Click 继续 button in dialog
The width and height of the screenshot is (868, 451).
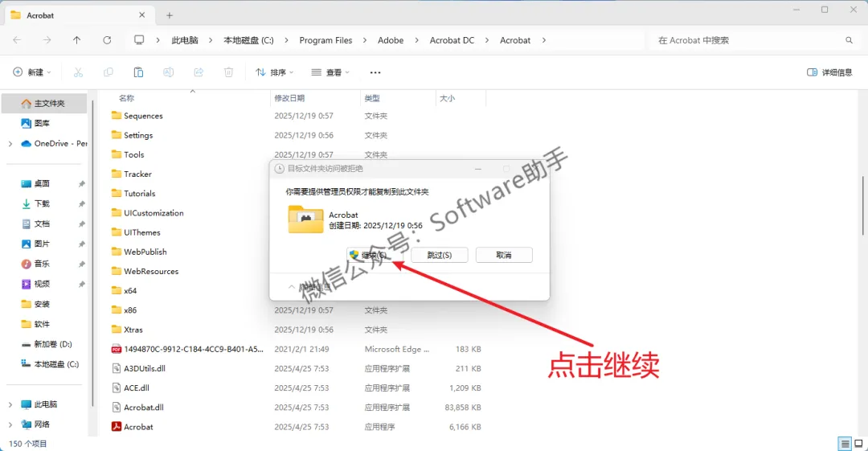[375, 255]
